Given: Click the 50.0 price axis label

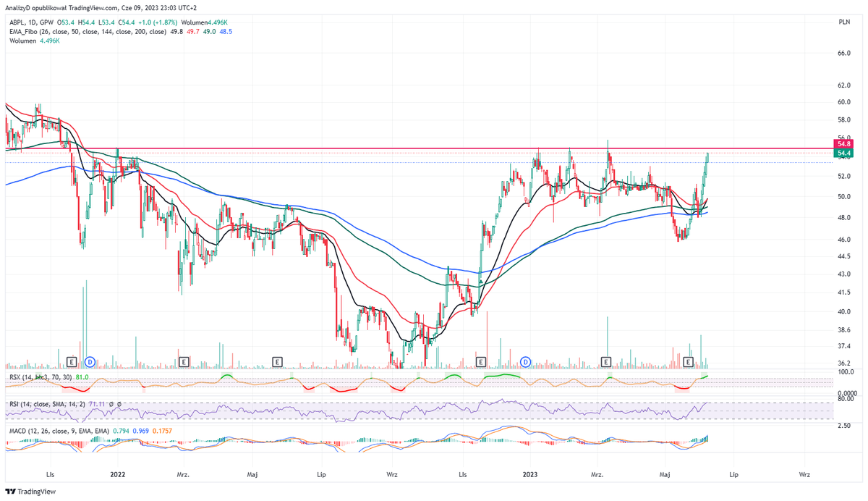Looking at the screenshot, I should click(x=843, y=196).
